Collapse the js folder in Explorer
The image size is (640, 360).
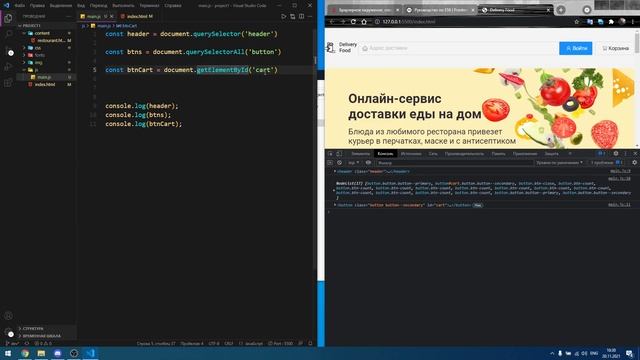[x=24, y=70]
